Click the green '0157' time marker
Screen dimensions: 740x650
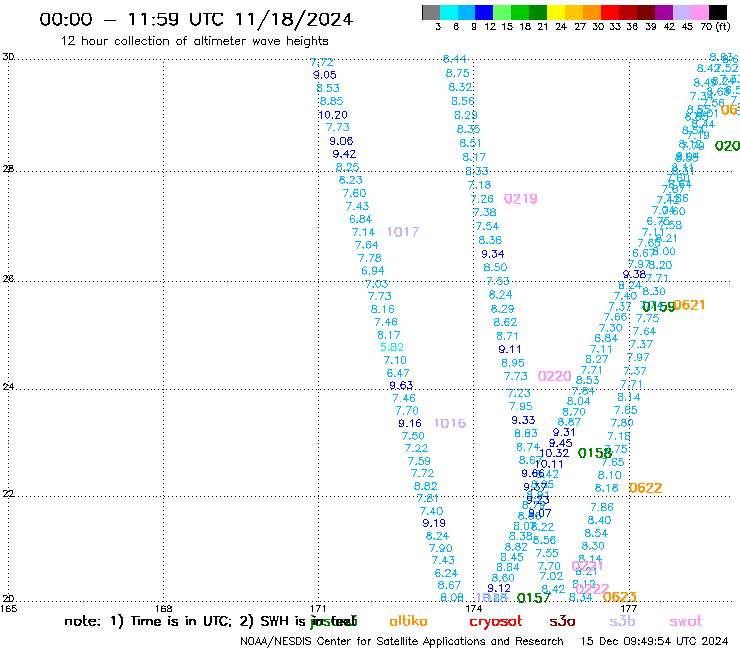coord(534,598)
